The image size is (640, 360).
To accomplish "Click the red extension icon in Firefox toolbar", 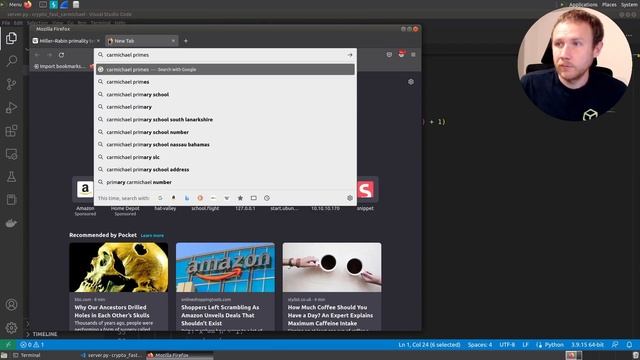I will 402,54.
